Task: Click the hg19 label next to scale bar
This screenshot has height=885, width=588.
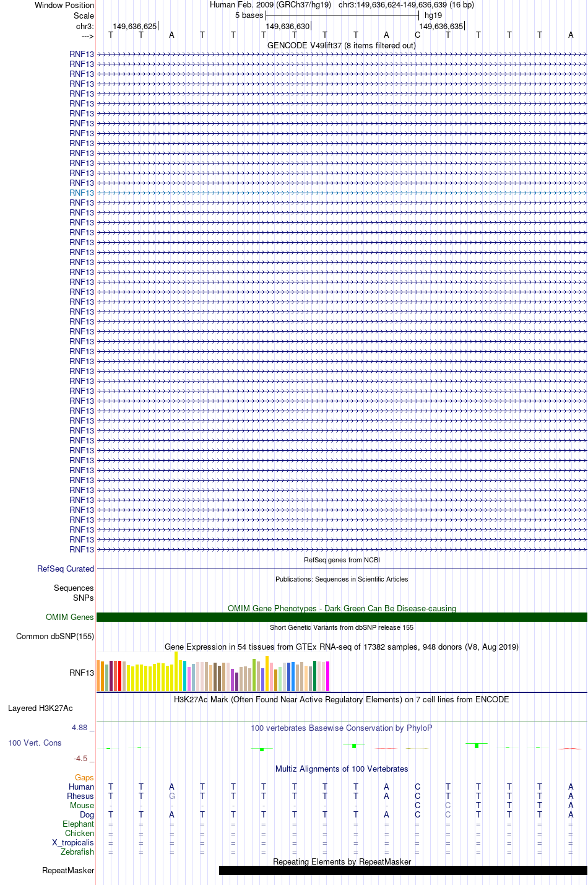Action: (x=433, y=15)
